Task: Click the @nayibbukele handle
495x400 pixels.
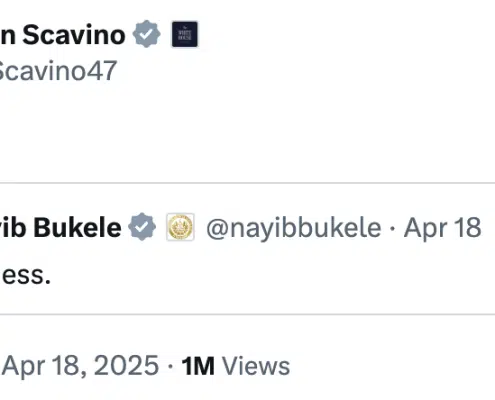Action: point(294,228)
